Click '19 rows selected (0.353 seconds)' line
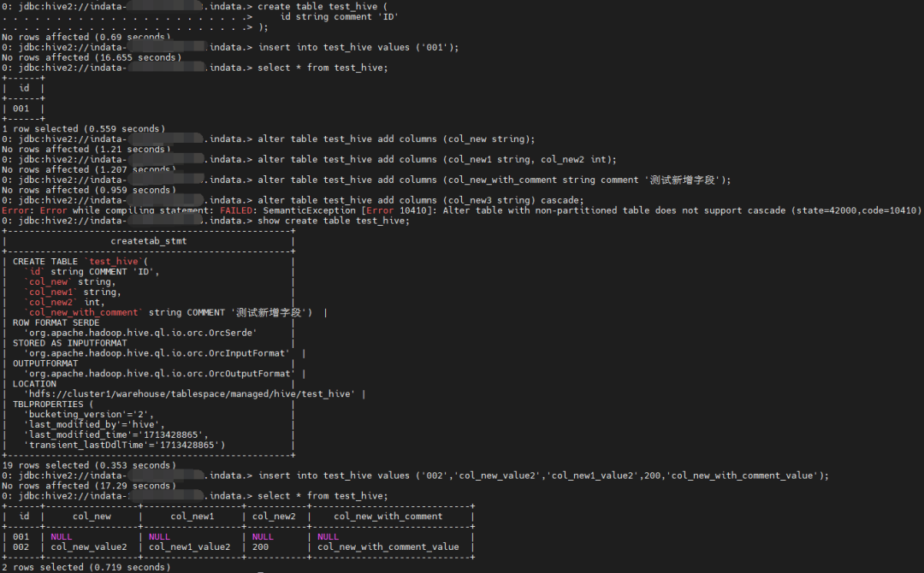 pos(89,466)
